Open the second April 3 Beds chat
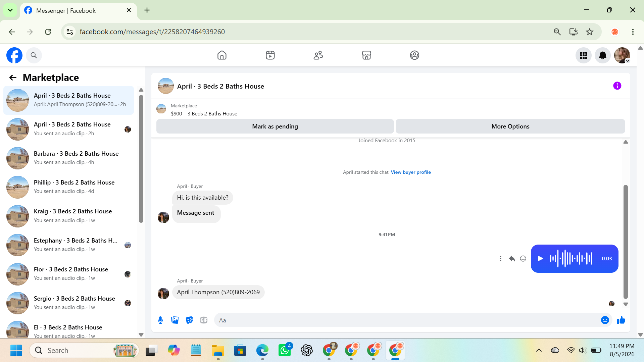The width and height of the screenshot is (644, 362). [69, 129]
